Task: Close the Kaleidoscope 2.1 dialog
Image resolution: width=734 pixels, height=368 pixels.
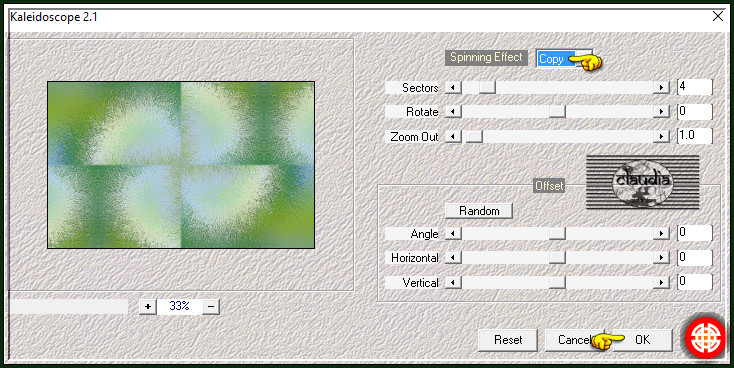Action: point(718,16)
